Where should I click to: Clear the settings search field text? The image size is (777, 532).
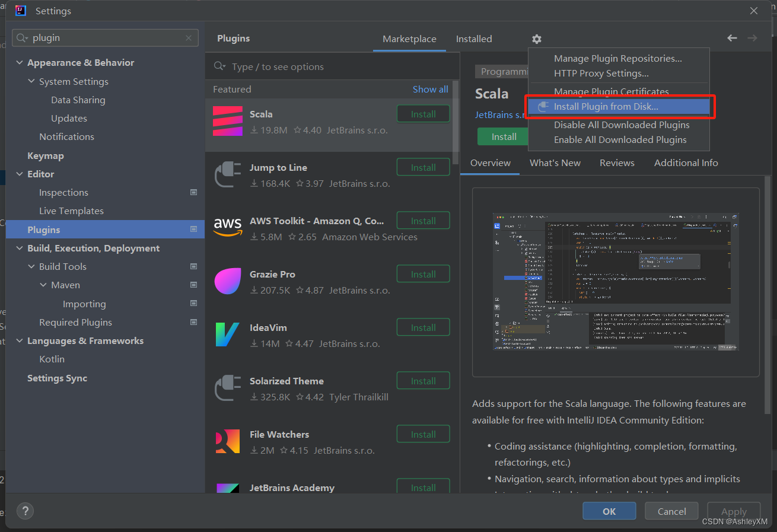click(189, 38)
